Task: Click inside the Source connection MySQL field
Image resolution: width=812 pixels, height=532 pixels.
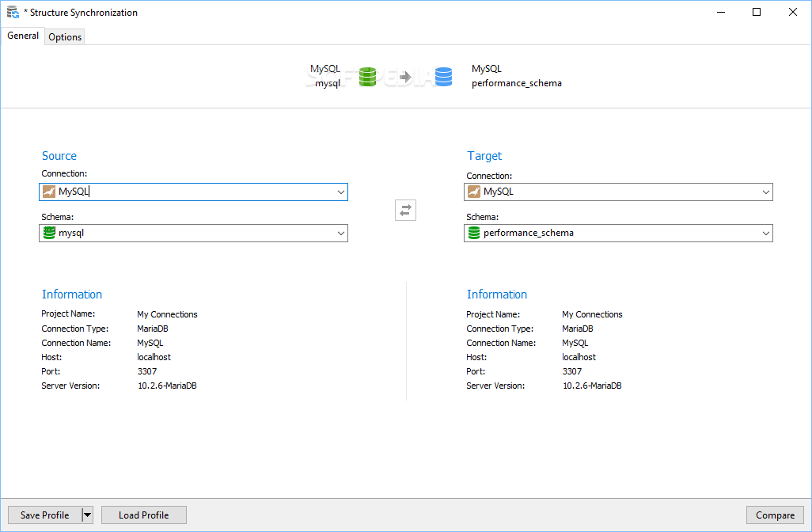Action: tap(194, 192)
